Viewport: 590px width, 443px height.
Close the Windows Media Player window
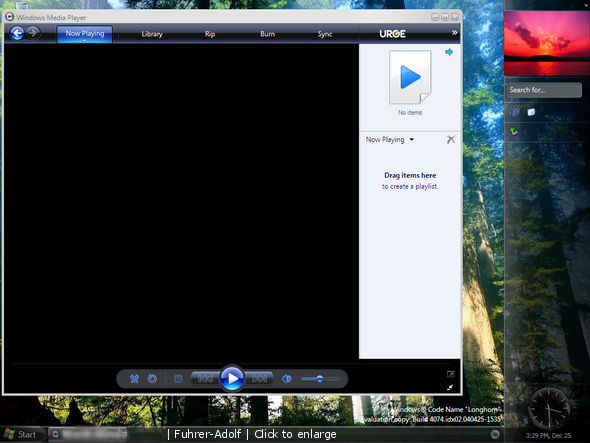[x=455, y=17]
